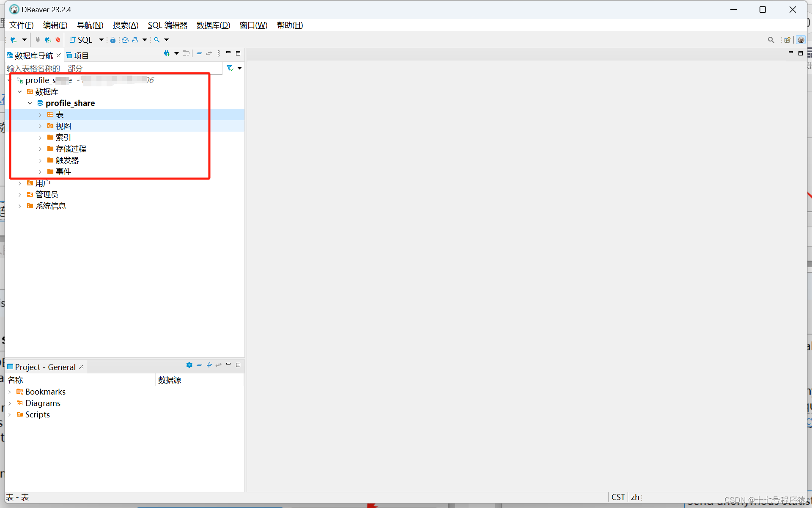
Task: Click the blue padlock transaction icon
Action: tap(113, 40)
